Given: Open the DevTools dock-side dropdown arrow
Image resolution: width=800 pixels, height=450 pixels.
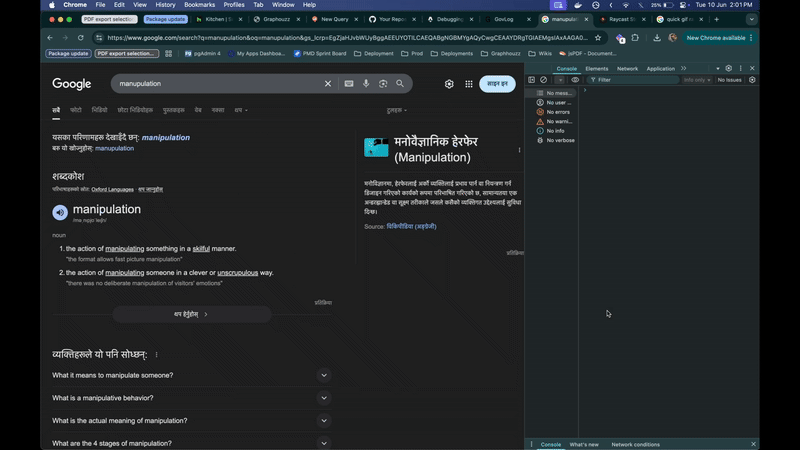Looking at the screenshot, I should coord(718,68).
